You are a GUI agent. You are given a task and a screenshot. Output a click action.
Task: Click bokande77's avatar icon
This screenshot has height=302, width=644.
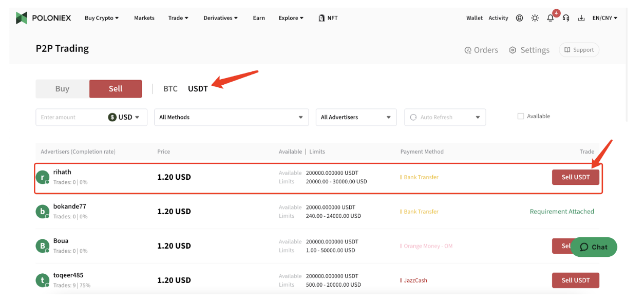tap(43, 212)
